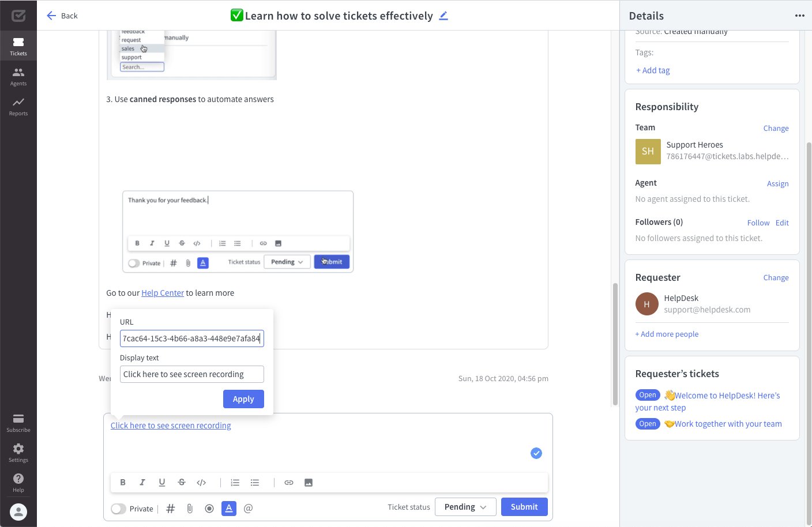Start screen recording with record icon

click(209, 509)
